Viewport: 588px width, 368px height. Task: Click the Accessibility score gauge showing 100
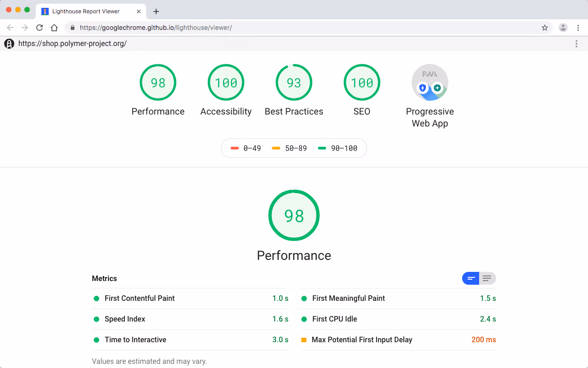click(x=226, y=83)
